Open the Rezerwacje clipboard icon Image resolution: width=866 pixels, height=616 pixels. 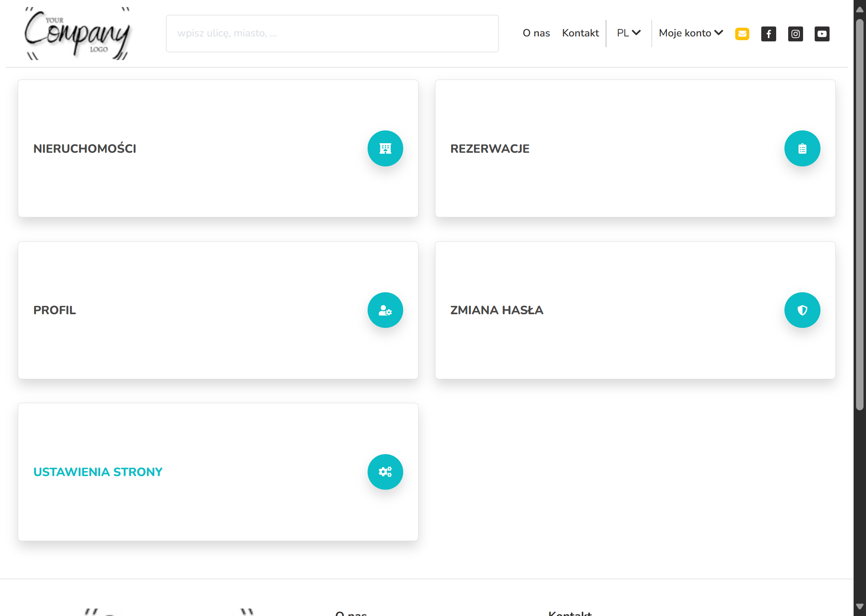(802, 149)
